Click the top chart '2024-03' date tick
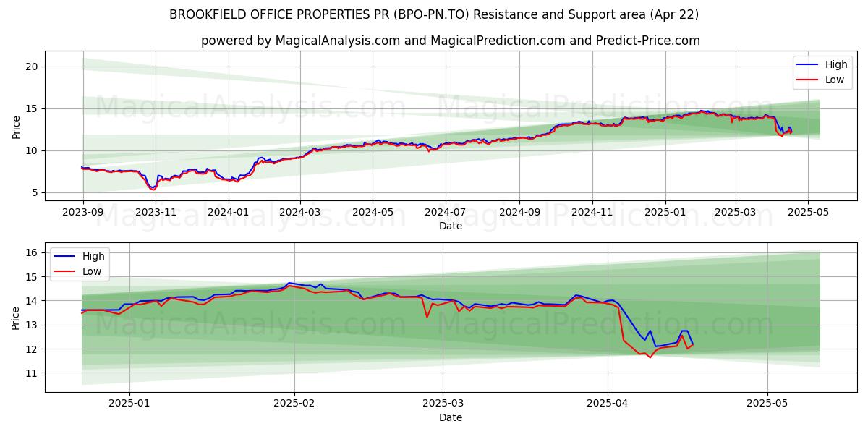The image size is (868, 434). pos(300,213)
